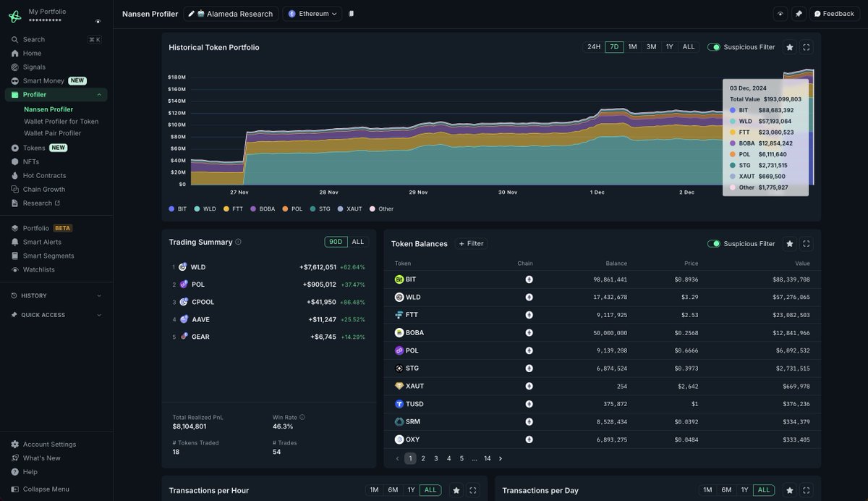Open Wallet Profiler for Token
868x501 pixels.
pos(61,122)
